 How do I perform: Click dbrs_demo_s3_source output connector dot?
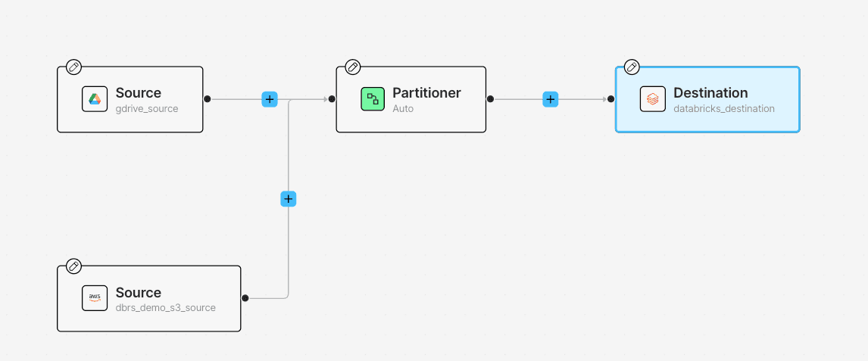pyautogui.click(x=245, y=298)
